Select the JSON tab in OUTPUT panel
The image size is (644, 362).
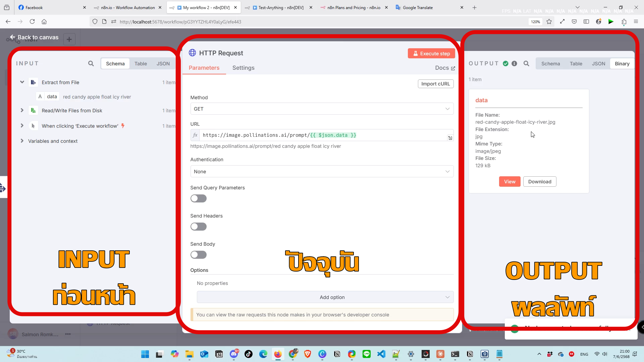[x=598, y=64]
